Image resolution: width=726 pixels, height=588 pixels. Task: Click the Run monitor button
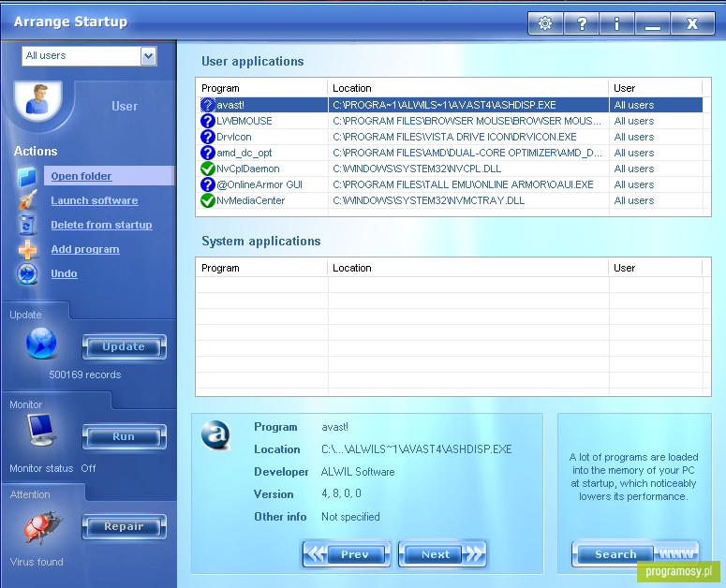124,436
